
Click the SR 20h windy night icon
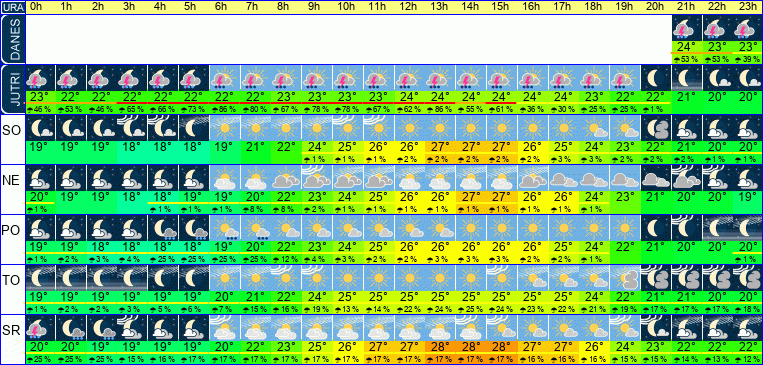click(655, 328)
